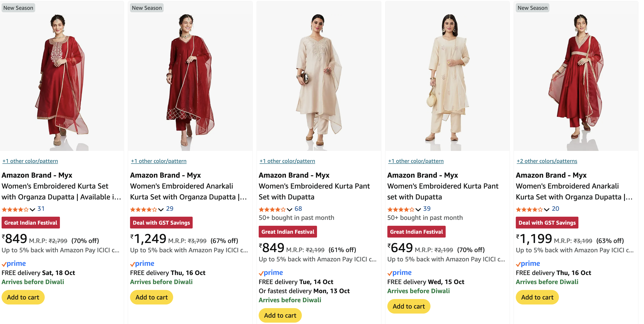Expand rating breakdown arrow beside 68 reviews
Image resolution: width=644 pixels, height=324 pixels.
290,209
